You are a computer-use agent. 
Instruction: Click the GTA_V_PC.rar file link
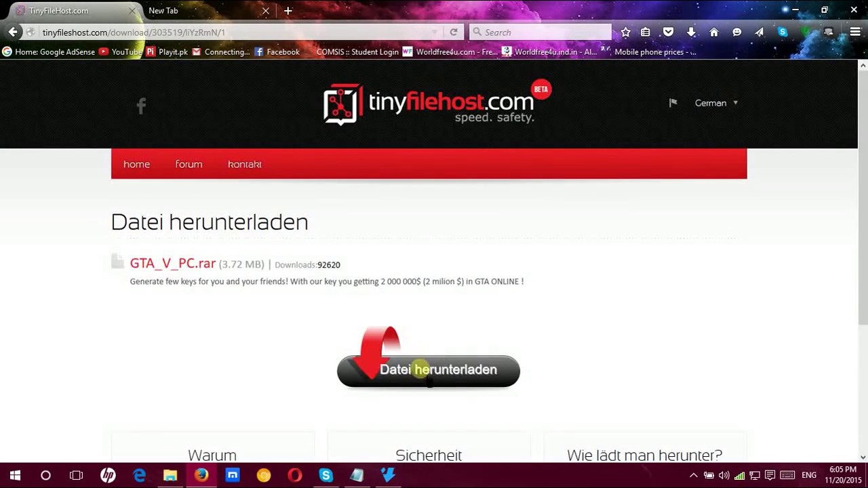pos(173,264)
